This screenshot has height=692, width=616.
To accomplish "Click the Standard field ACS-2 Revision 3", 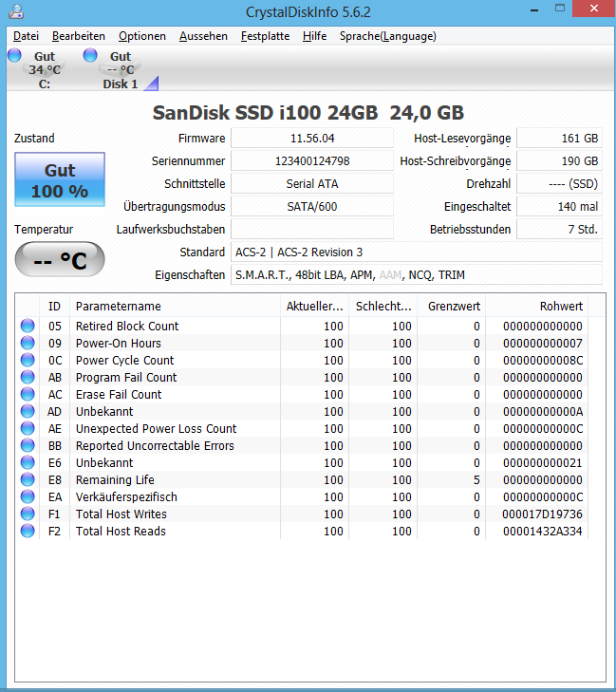I will coord(417,252).
